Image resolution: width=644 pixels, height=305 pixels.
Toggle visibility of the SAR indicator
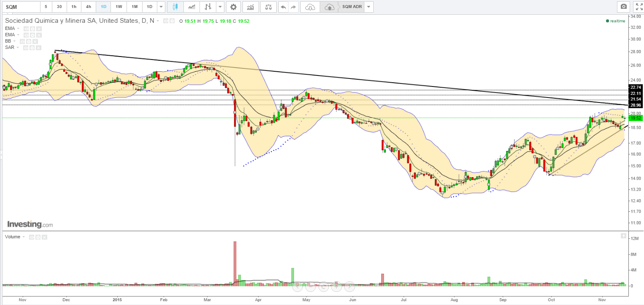[x=26, y=47]
